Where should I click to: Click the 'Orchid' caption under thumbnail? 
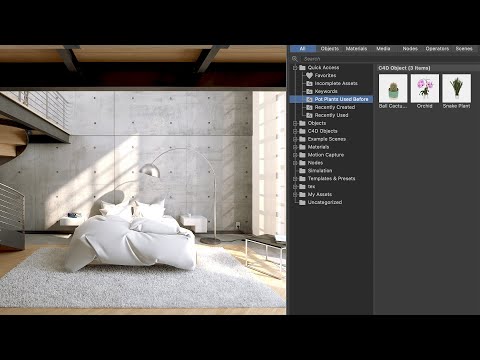[x=424, y=106]
